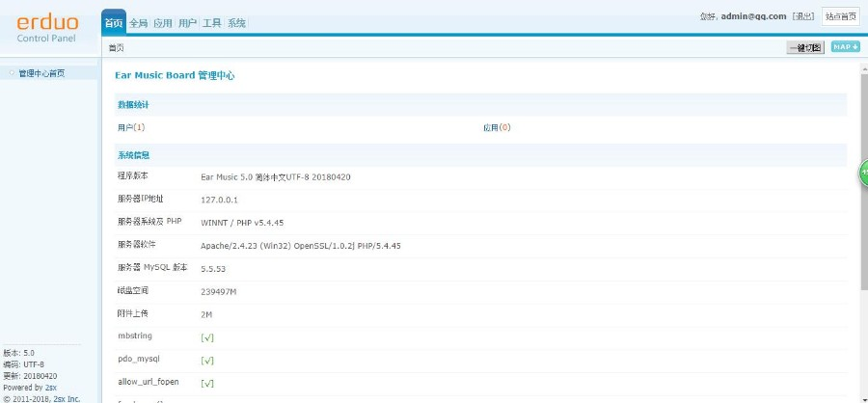Open the MAP dropdown button
This screenshot has height=403, width=868.
click(845, 47)
